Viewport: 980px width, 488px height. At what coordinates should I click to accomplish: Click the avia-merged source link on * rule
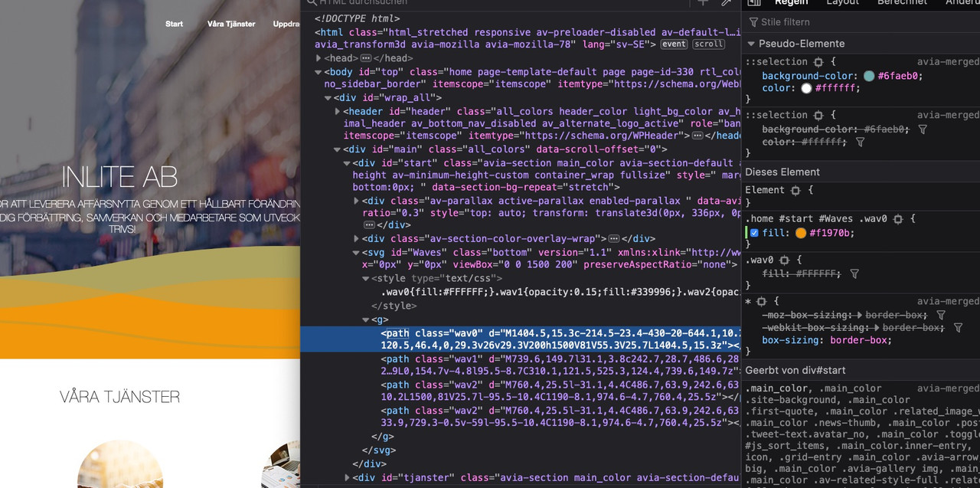948,302
